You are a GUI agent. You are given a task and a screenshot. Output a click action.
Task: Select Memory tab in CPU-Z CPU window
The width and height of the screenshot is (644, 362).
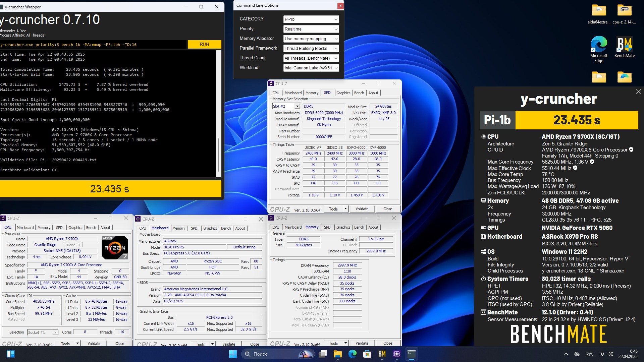[x=44, y=228]
